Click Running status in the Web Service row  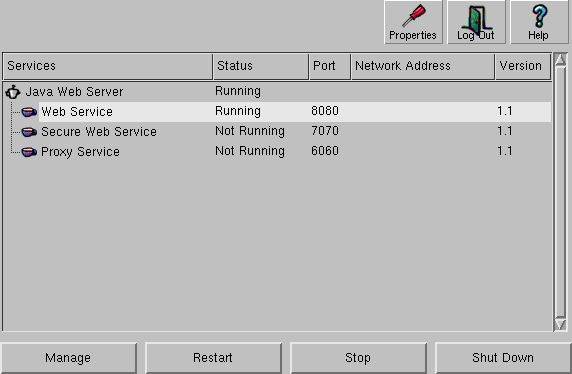(238, 111)
